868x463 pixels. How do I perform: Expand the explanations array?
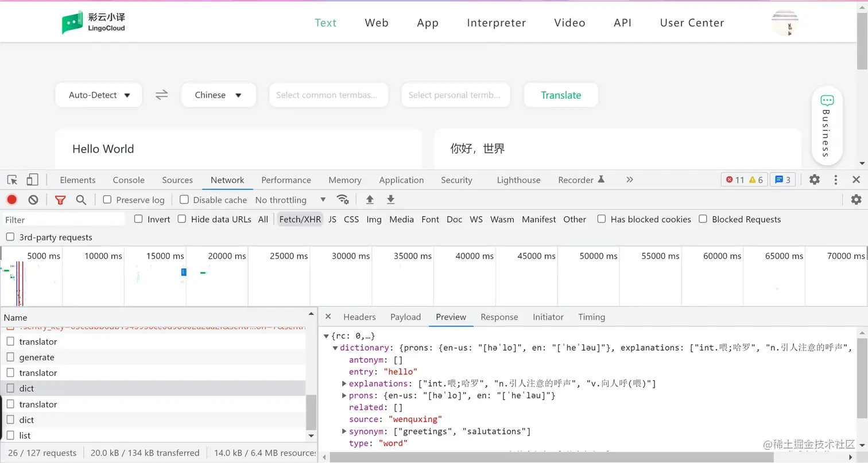tap(344, 383)
